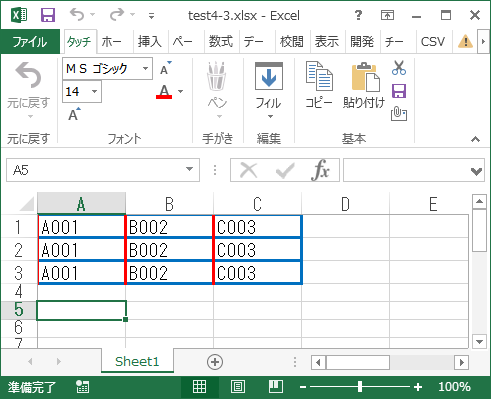Zoom out with minus button

point(303,387)
